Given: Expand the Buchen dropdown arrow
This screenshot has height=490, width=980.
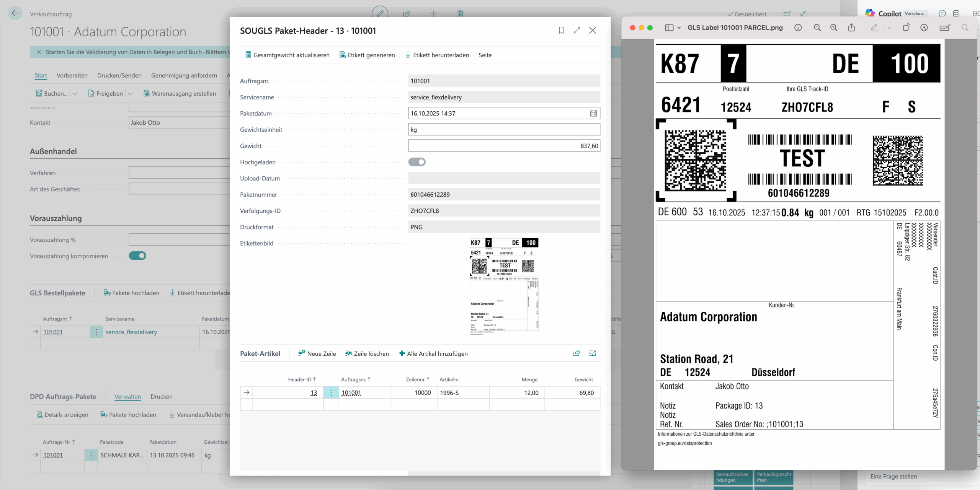Looking at the screenshot, I should [75, 94].
